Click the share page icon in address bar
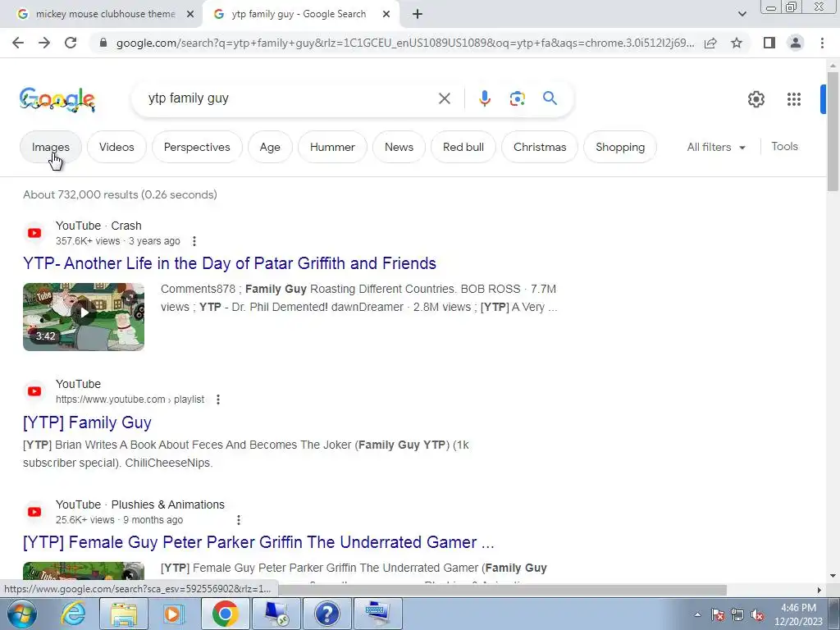This screenshot has height=630, width=840. 710,43
